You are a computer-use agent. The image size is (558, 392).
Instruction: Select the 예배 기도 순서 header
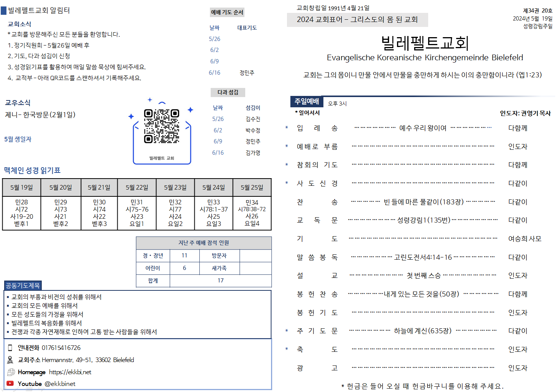pyautogui.click(x=227, y=12)
